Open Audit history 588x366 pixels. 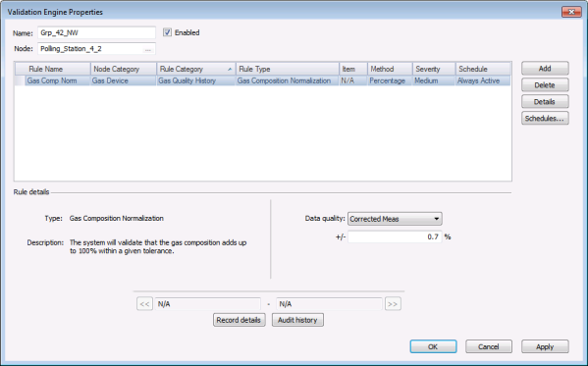coord(297,320)
